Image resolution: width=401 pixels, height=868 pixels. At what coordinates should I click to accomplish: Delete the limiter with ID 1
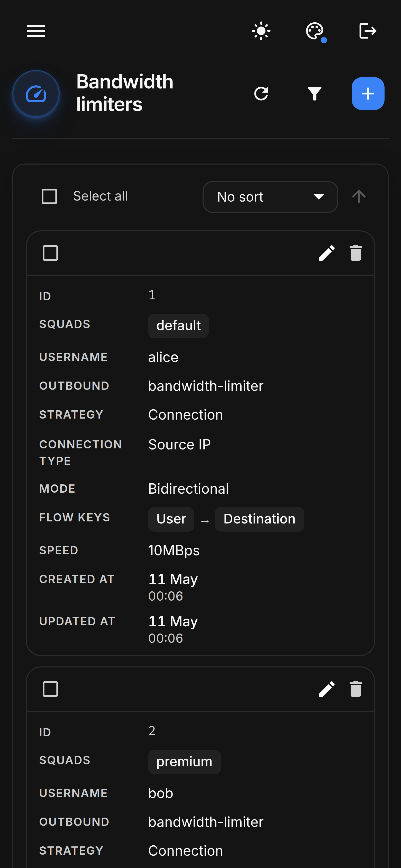click(x=356, y=253)
